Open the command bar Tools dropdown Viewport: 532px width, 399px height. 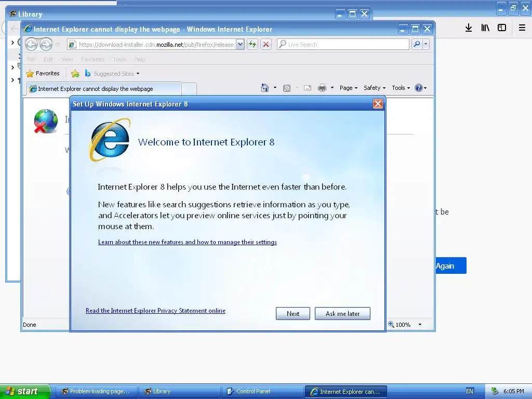point(401,88)
